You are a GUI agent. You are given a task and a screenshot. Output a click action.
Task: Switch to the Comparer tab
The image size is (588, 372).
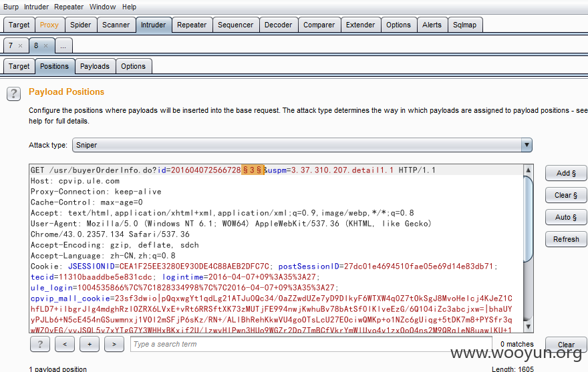319,25
